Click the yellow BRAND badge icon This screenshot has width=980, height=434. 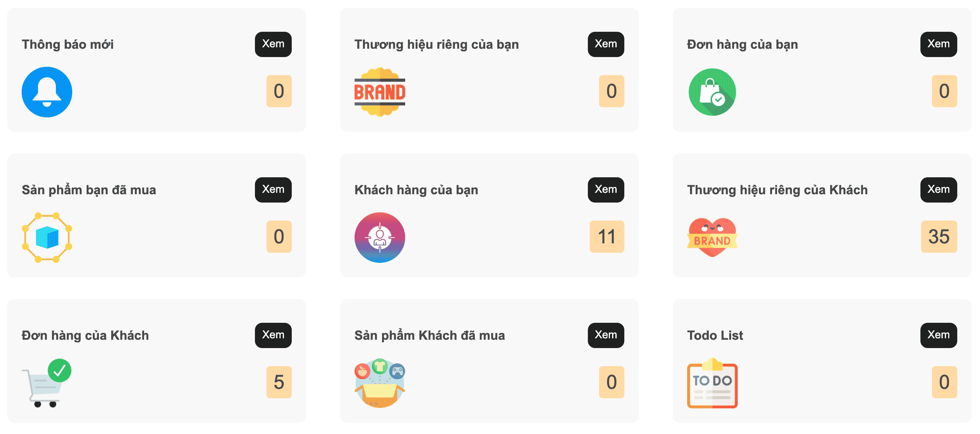point(380,92)
